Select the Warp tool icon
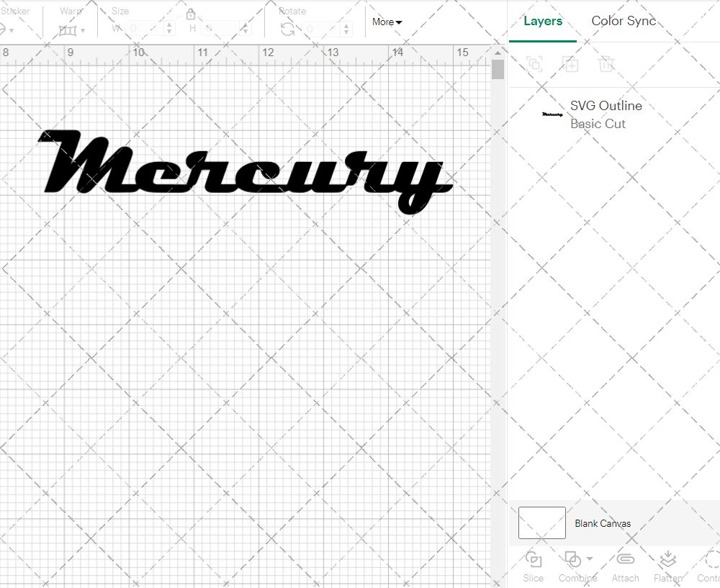Image resolution: width=720 pixels, height=588 pixels. pos(68,30)
